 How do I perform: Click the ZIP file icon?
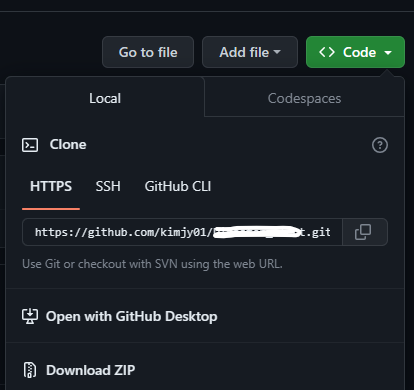(30, 370)
